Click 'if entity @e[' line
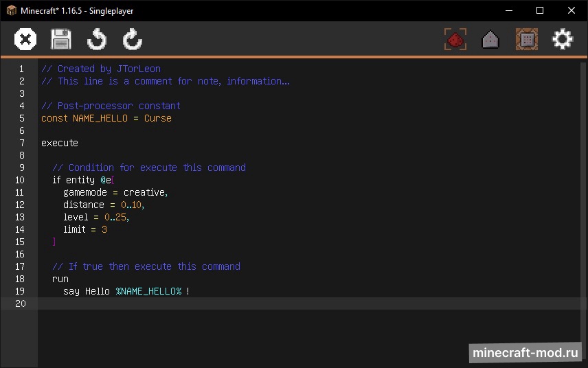 point(83,180)
